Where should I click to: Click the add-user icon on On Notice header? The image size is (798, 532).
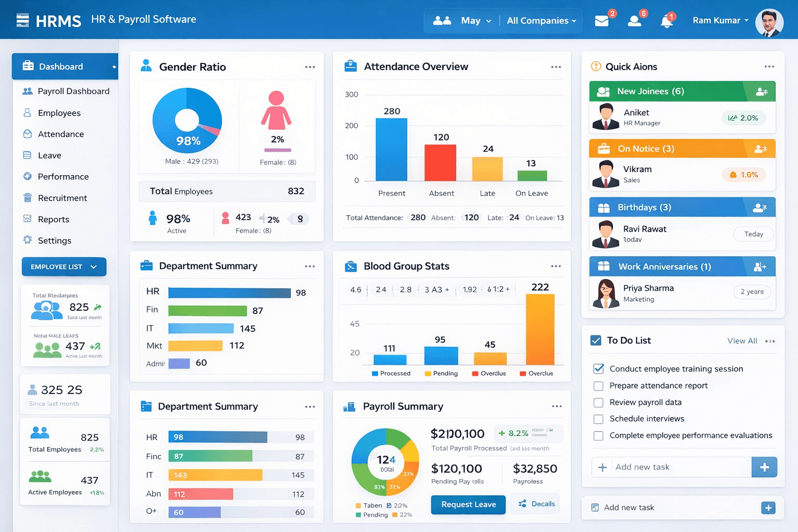pos(761,149)
